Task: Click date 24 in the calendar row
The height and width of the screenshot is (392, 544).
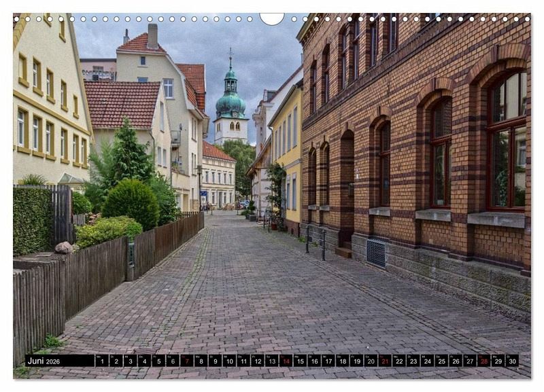Action: click(427, 361)
